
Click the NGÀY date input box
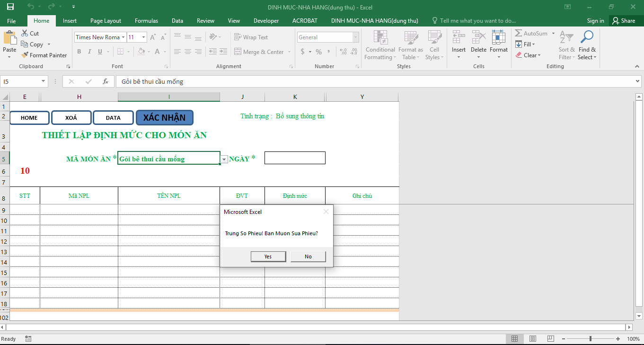click(295, 158)
